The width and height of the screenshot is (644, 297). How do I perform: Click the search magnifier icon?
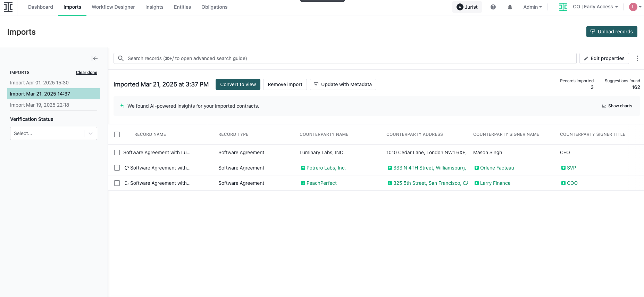pos(121,58)
